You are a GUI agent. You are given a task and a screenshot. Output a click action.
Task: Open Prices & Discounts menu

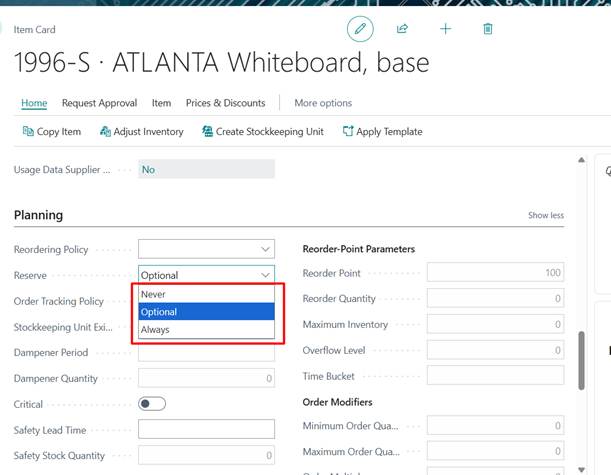pyautogui.click(x=225, y=103)
